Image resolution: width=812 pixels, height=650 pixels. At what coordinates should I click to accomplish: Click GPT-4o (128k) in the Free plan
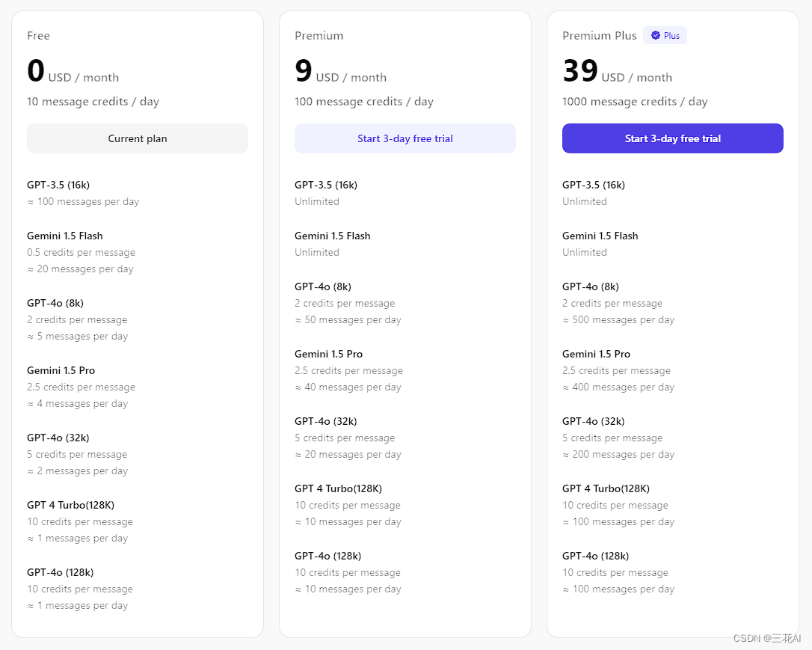[61, 572]
